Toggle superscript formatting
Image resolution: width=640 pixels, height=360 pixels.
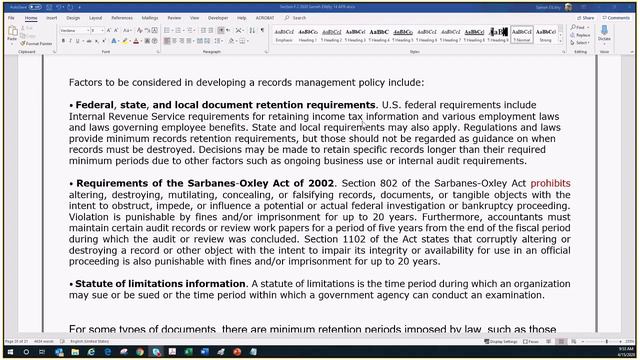click(104, 41)
